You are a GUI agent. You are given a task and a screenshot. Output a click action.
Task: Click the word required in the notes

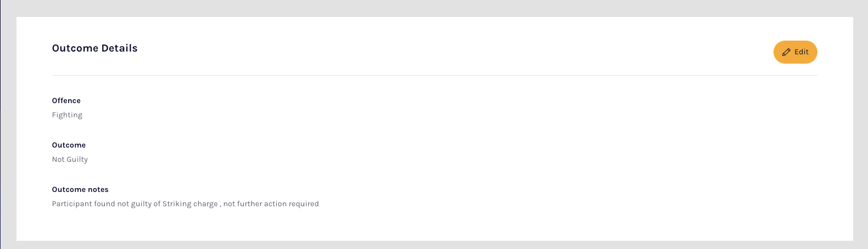pos(304,204)
